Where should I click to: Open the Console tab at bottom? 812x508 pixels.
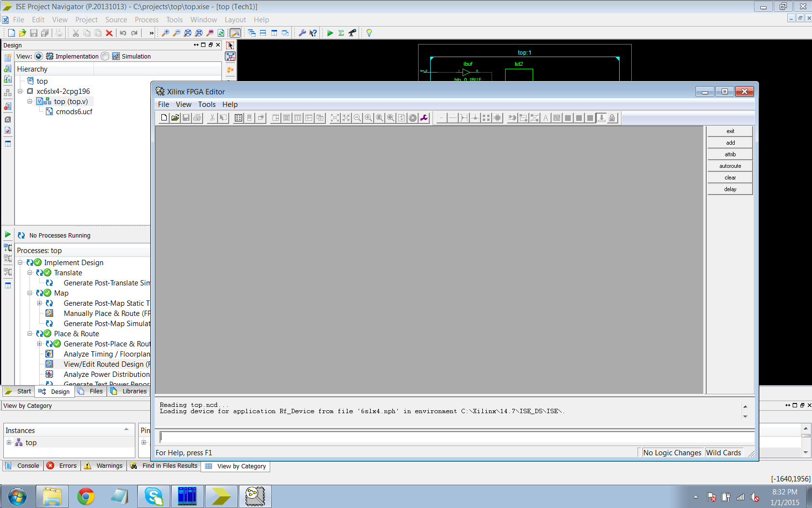[x=23, y=465]
